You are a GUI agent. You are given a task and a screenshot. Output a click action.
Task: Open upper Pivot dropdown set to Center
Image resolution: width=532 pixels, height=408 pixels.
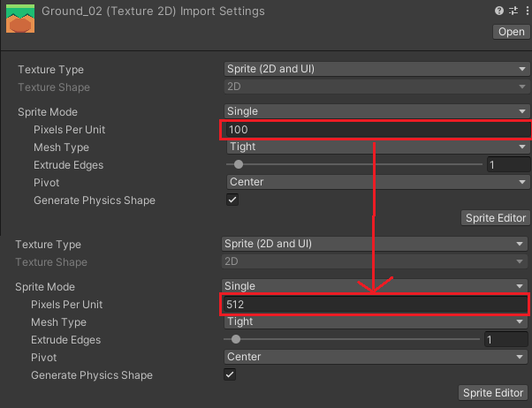pyautogui.click(x=376, y=183)
